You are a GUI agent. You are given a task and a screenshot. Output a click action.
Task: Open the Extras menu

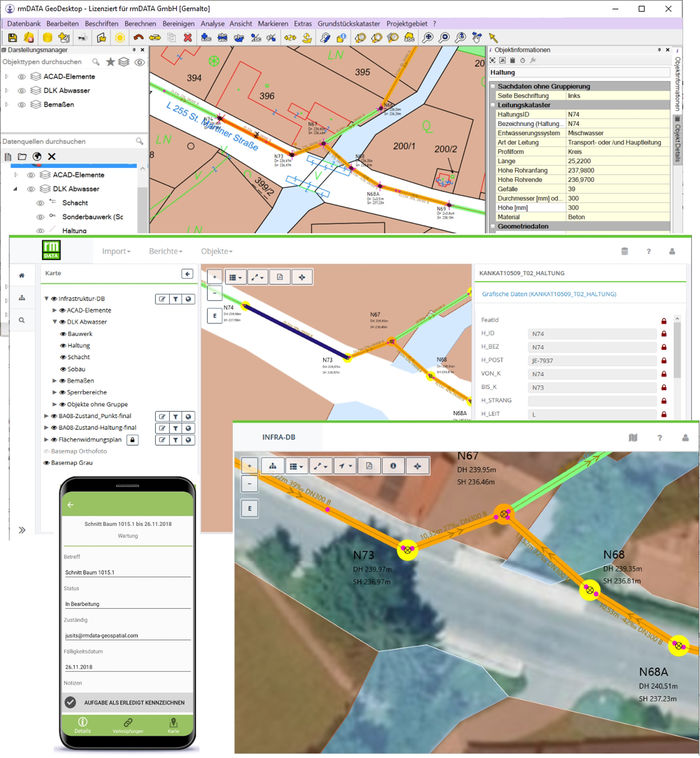[303, 23]
